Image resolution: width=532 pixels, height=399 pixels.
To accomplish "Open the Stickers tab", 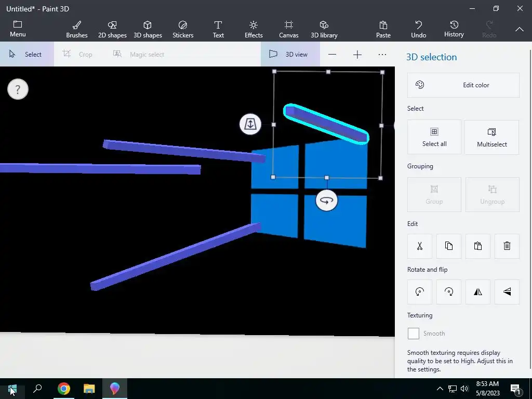I will [183, 29].
